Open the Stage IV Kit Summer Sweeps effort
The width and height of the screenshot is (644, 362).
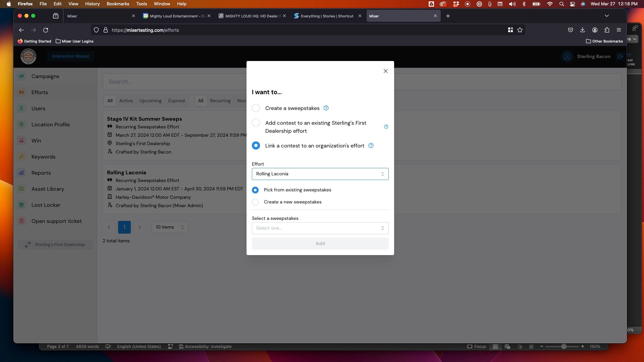144,119
